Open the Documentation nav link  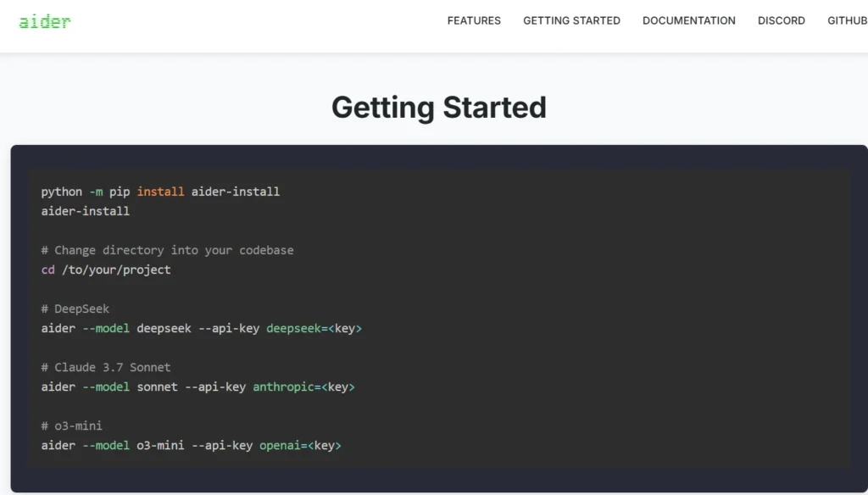click(688, 20)
